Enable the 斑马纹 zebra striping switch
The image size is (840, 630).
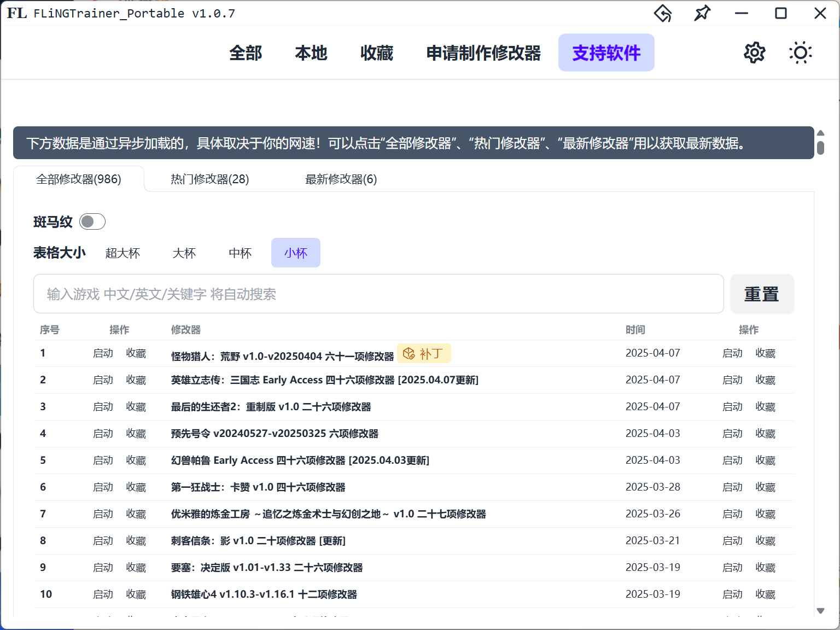91,221
